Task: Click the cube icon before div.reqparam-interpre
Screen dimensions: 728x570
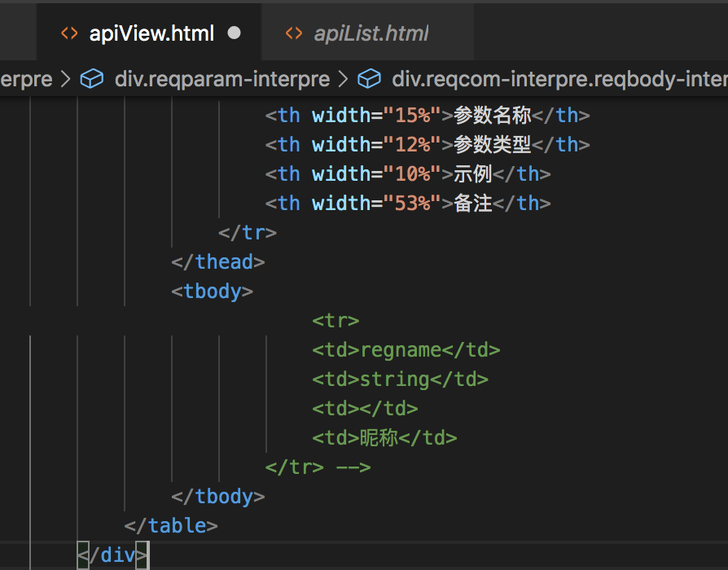Action: [x=92, y=78]
